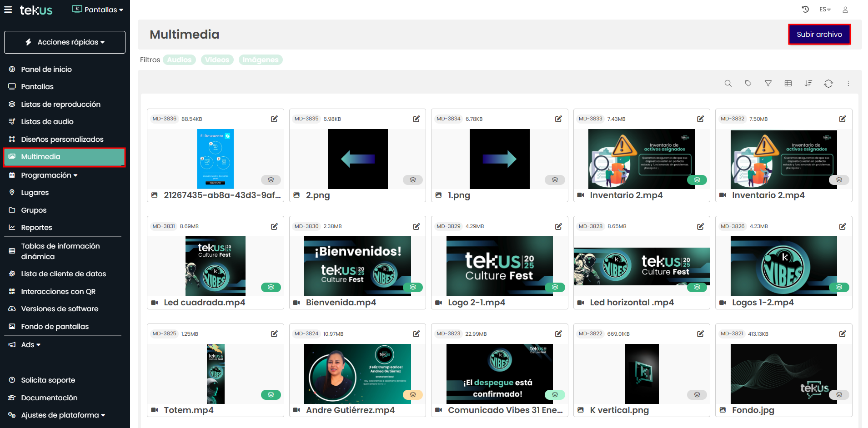This screenshot has height=428, width=868.
Task: Click the search magnifier icon in toolbar
Action: point(728,84)
